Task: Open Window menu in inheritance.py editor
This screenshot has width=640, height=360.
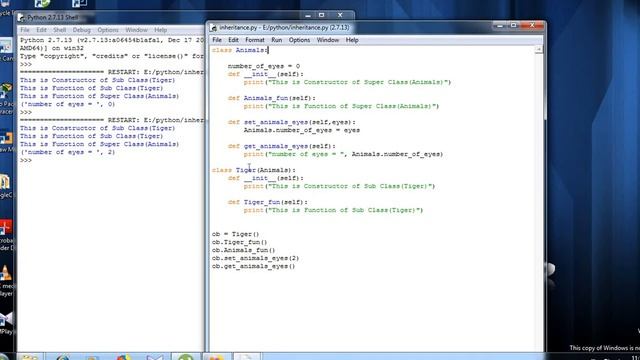Action: click(328, 40)
